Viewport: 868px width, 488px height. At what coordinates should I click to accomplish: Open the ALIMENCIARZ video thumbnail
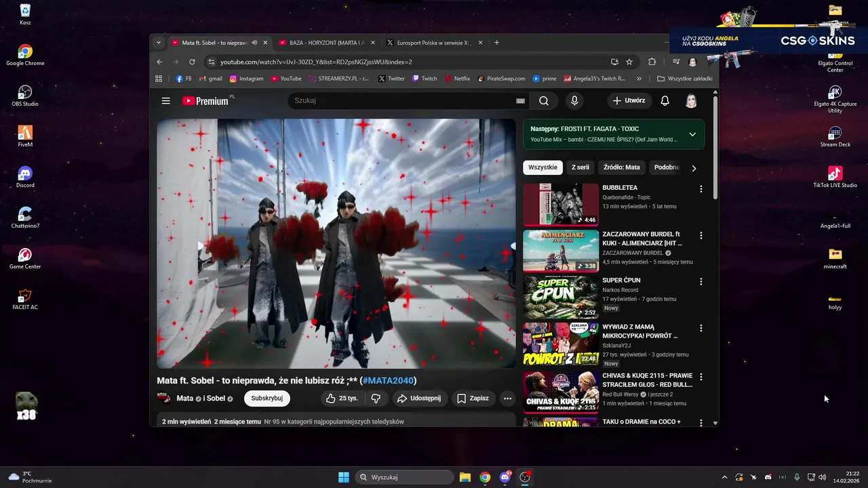[561, 251]
